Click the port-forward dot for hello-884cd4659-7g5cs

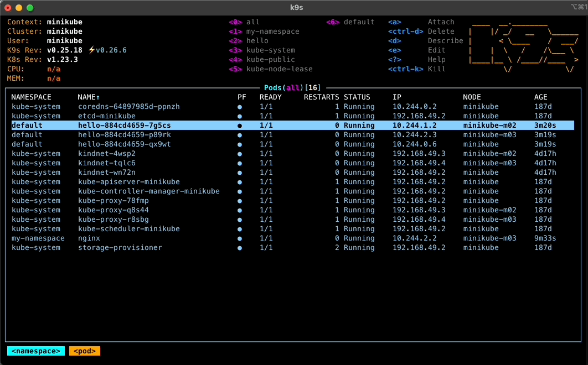coord(240,126)
